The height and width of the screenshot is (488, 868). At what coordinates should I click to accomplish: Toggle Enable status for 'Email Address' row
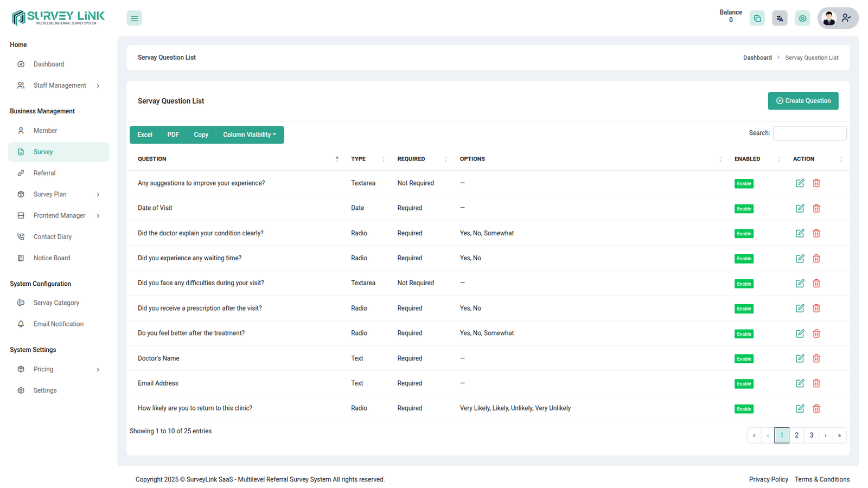coord(744,384)
